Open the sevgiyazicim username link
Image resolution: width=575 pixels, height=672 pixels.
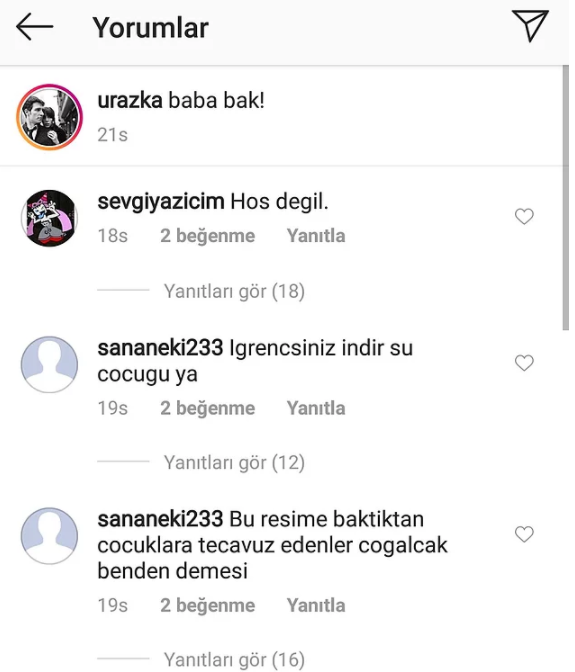pyautogui.click(x=161, y=202)
